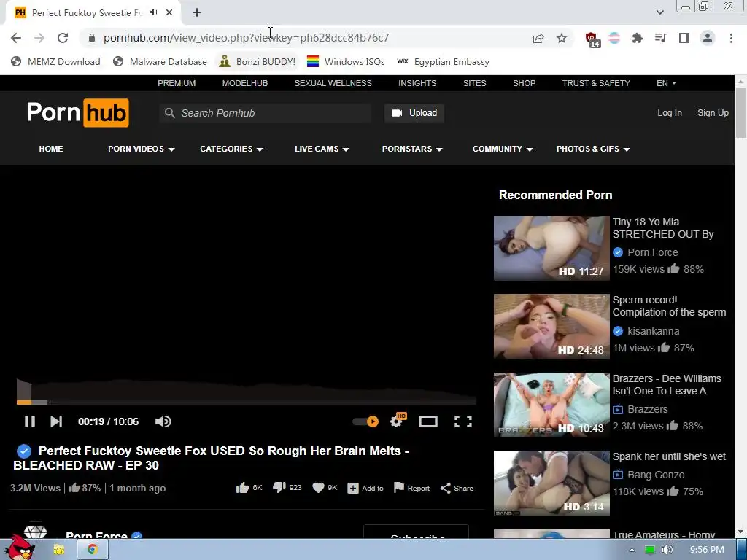This screenshot has height=560, width=747.
Task: Click the search magnifier icon
Action: coord(169,113)
